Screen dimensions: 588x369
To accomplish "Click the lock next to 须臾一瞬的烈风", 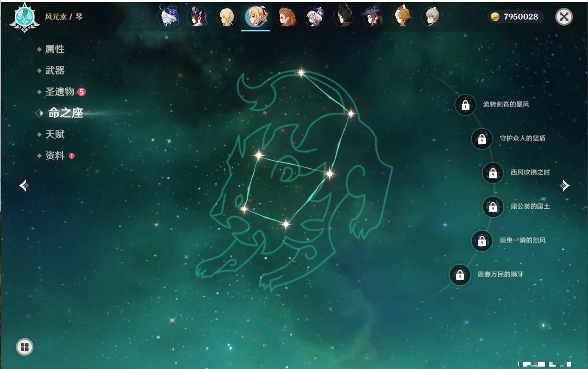I will (x=482, y=241).
